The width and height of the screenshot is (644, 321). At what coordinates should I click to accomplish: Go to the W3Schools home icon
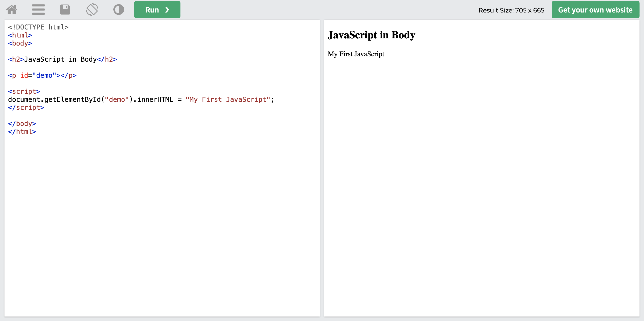coord(12,10)
